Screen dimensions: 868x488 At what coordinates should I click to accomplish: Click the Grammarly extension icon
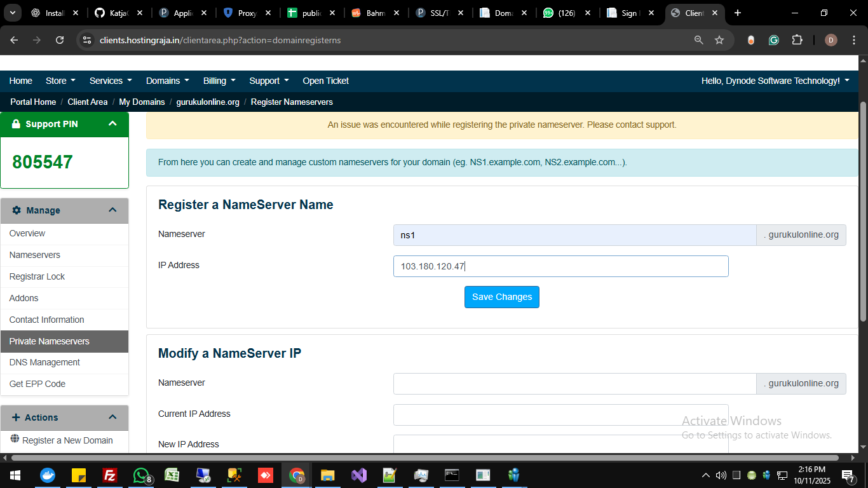coord(774,40)
